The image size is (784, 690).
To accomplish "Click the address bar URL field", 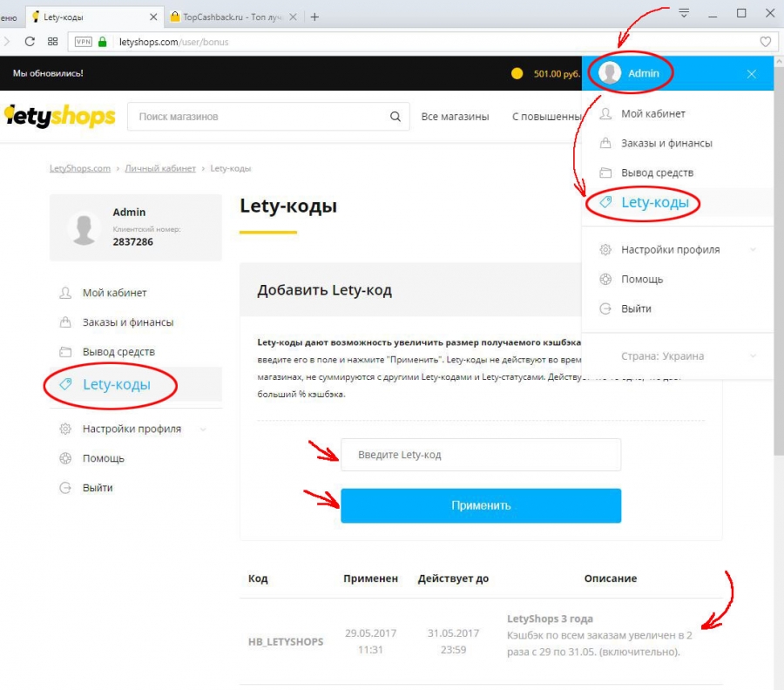I will point(425,42).
